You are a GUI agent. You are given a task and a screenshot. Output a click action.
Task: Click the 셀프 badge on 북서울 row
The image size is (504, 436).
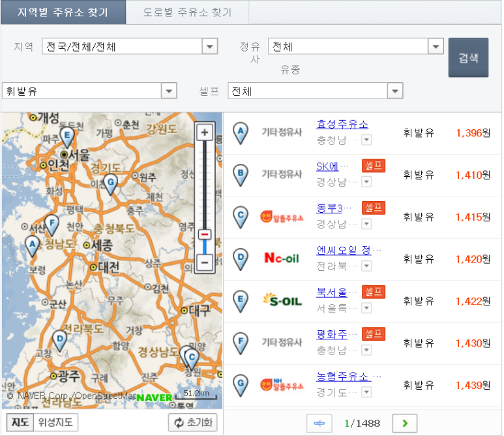pyautogui.click(x=374, y=292)
